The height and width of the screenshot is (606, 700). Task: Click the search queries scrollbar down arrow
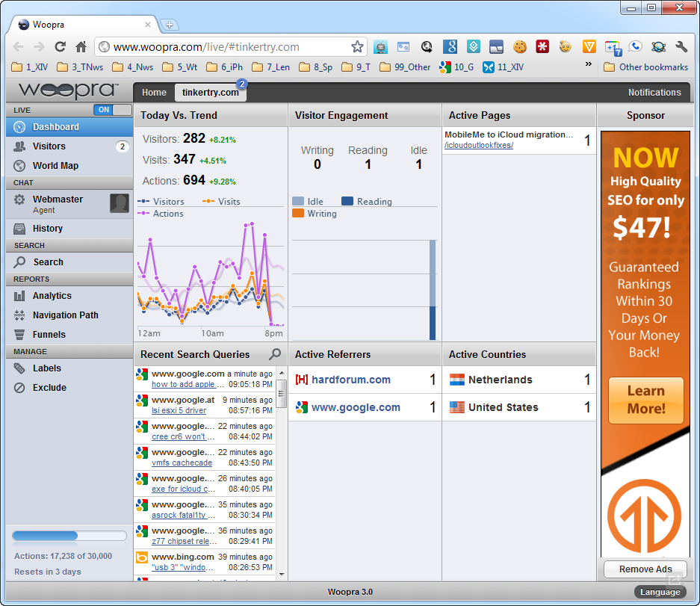click(282, 575)
